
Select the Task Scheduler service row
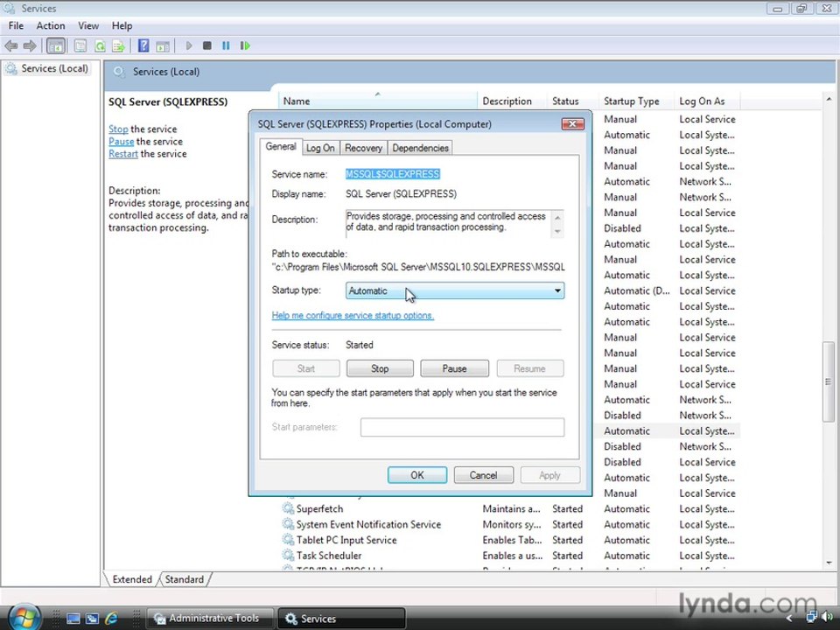(510, 555)
